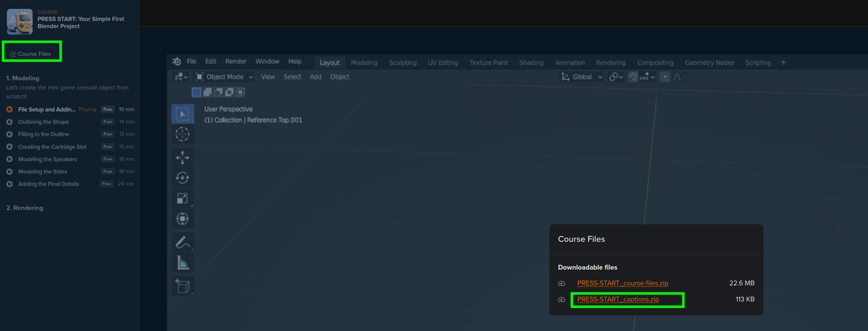Switch to the Compositing workspace tab
Screen dimensions: 868x331
pyautogui.click(x=655, y=62)
